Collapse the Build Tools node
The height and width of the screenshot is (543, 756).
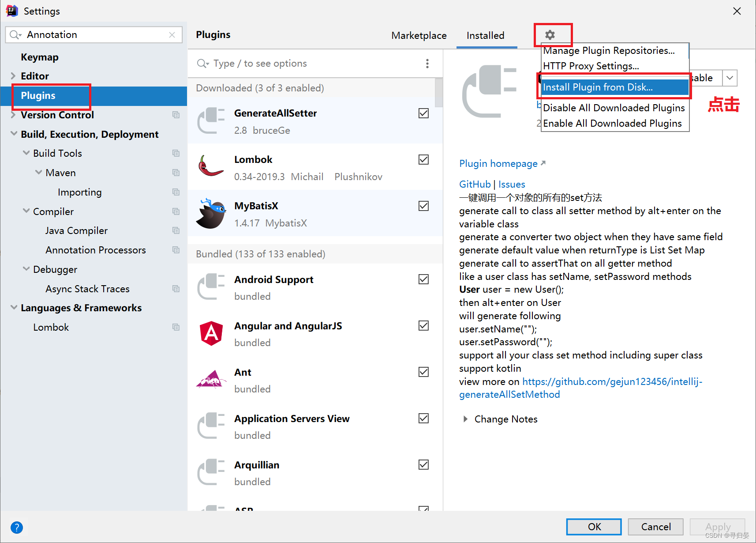click(26, 153)
